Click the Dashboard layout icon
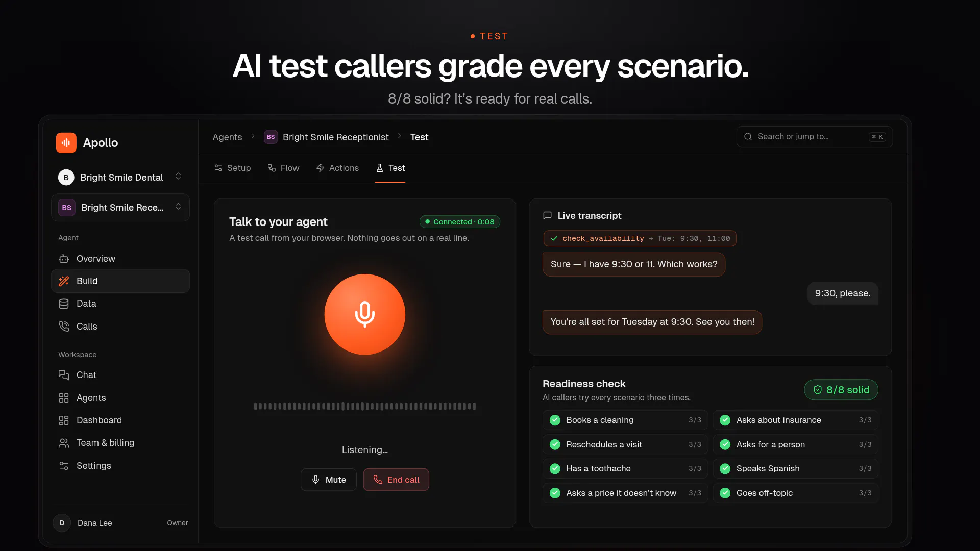The width and height of the screenshot is (980, 551). coord(64,420)
